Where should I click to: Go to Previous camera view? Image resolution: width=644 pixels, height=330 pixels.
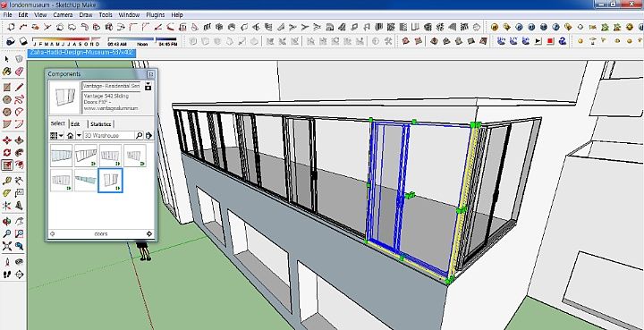(x=19, y=246)
